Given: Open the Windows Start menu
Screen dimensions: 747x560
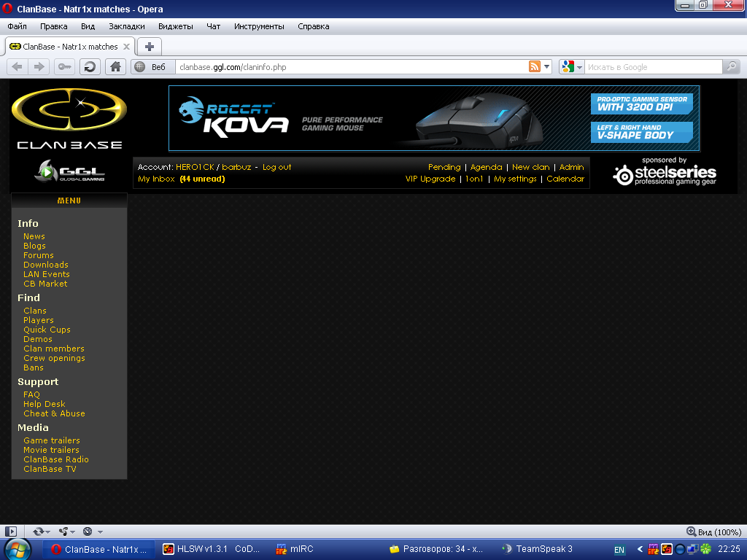Looking at the screenshot, I should tap(18, 549).
